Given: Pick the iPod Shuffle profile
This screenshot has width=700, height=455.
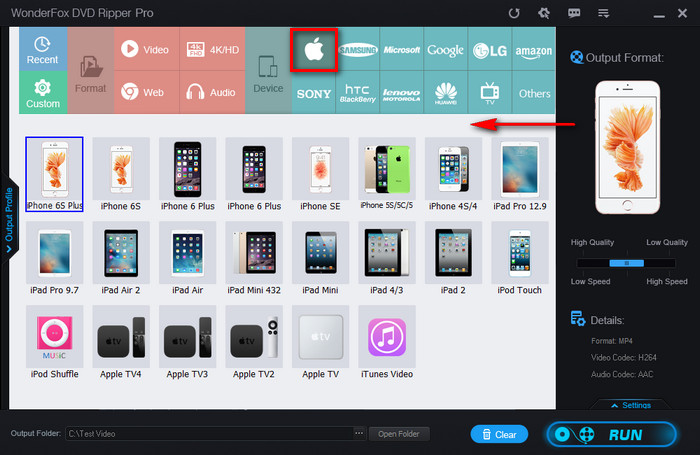Looking at the screenshot, I should point(54,342).
